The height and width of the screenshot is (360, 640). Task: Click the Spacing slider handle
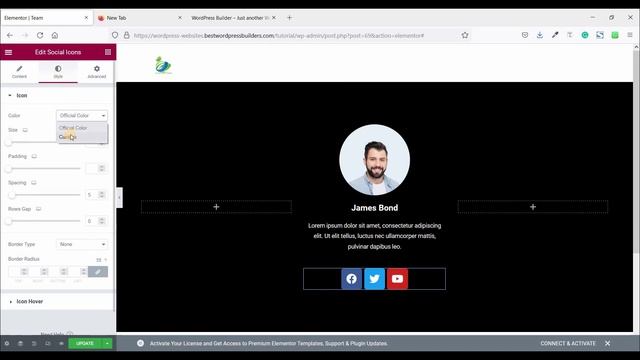click(x=12, y=195)
